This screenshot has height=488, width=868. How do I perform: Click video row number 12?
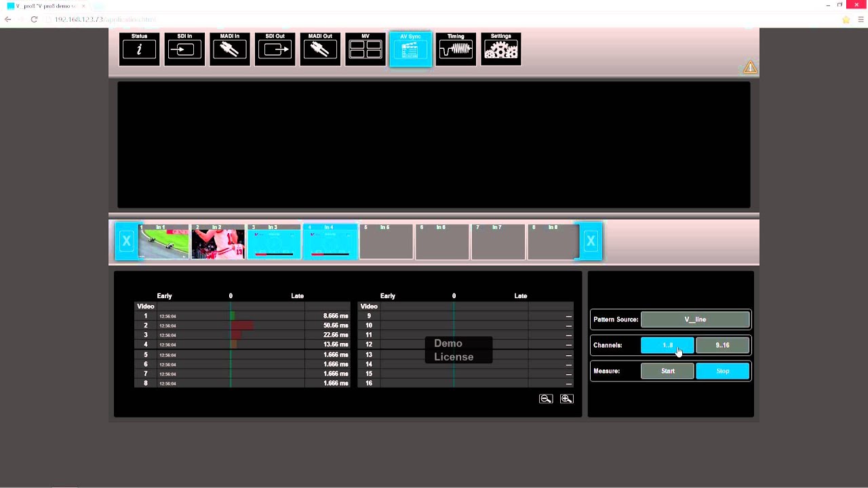pyautogui.click(x=369, y=344)
